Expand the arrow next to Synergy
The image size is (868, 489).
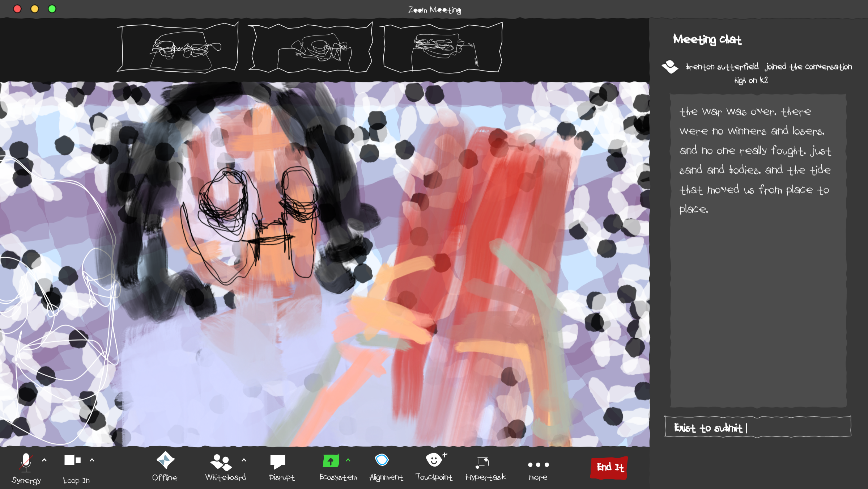pos(44,460)
